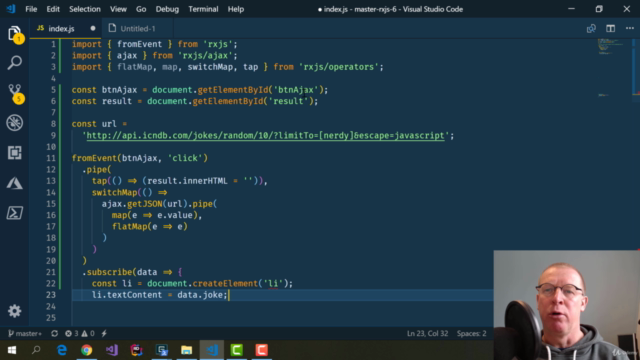Open problems panel from errors and warnings count
This screenshot has height=360, width=640.
[x=80, y=333]
